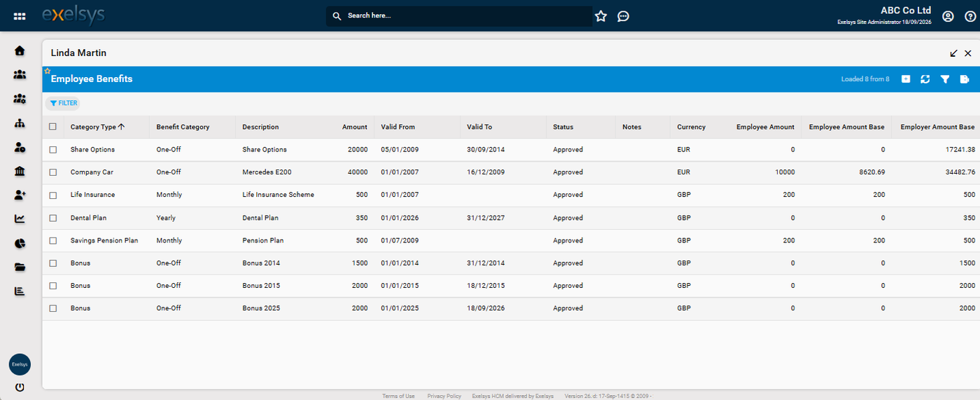Open the Privacy Policy link
The image size is (980, 400).
(444, 396)
